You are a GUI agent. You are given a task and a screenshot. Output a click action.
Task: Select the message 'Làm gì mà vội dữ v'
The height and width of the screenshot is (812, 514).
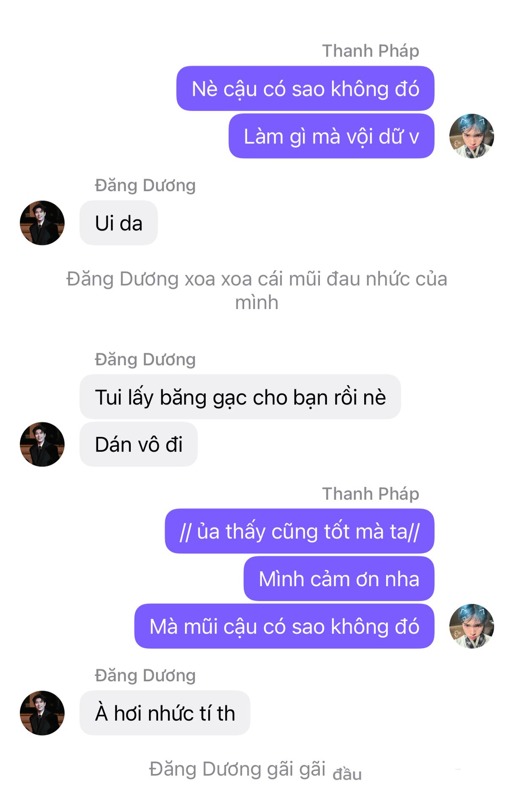[x=332, y=136]
